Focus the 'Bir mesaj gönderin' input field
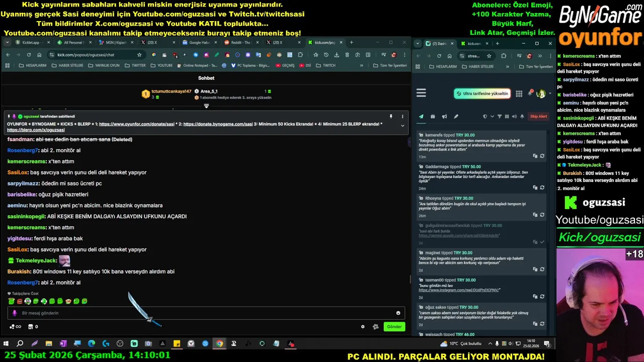This screenshot has height=362, width=644. pos(206,313)
